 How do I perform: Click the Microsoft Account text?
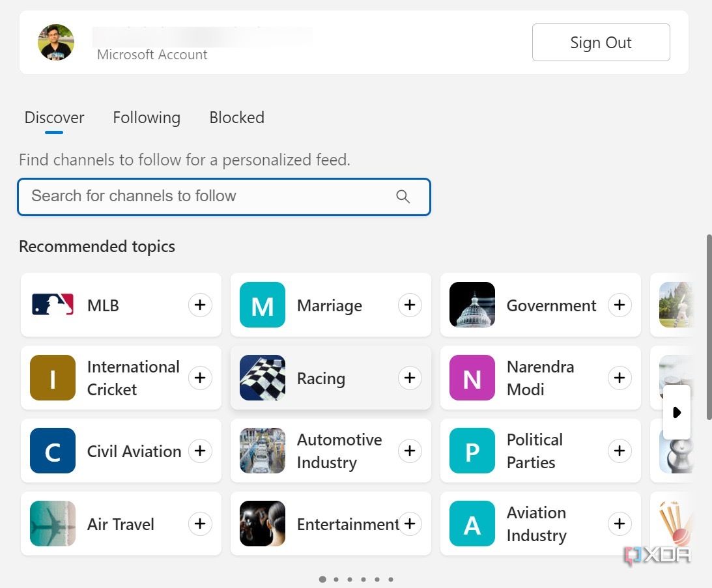pos(152,55)
